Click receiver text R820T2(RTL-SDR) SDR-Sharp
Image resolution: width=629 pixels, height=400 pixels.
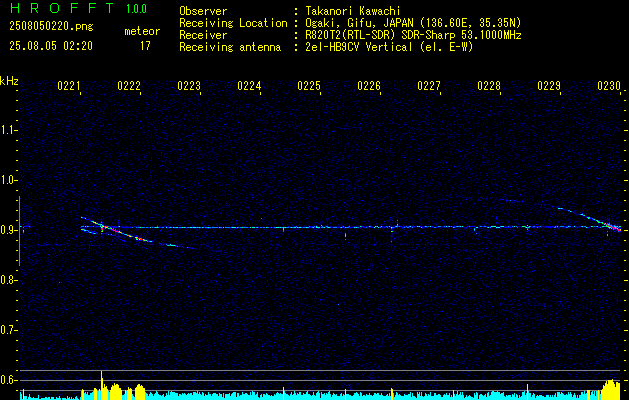click(380, 35)
